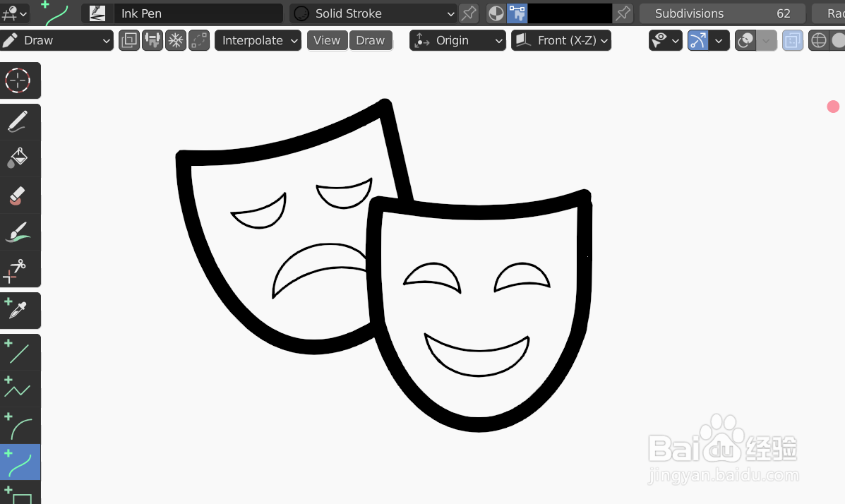845x504 pixels.
Task: Toggle Multiframe editing
Action: point(129,40)
